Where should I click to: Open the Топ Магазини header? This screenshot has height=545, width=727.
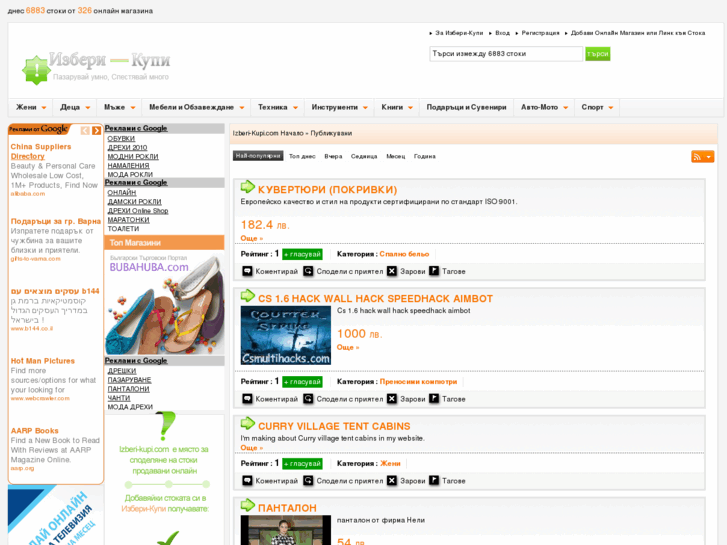coord(164,243)
